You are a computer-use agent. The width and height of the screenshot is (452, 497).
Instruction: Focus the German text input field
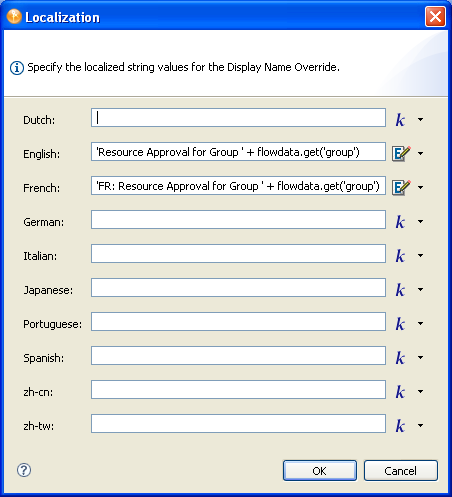click(x=238, y=219)
